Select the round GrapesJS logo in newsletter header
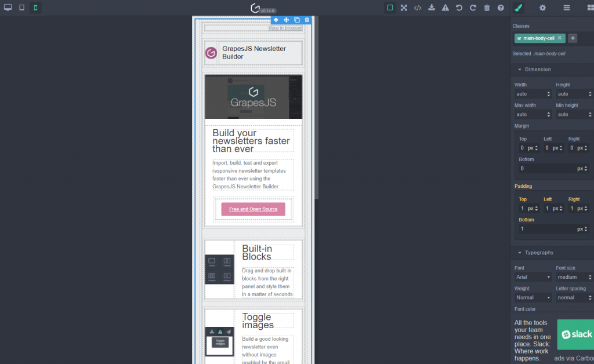The width and height of the screenshot is (594, 364). click(x=211, y=53)
